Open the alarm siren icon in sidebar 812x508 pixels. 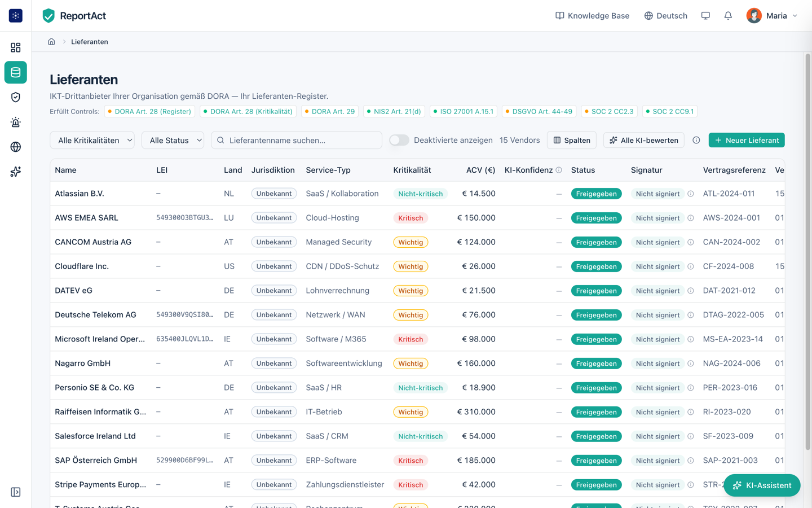click(x=16, y=122)
